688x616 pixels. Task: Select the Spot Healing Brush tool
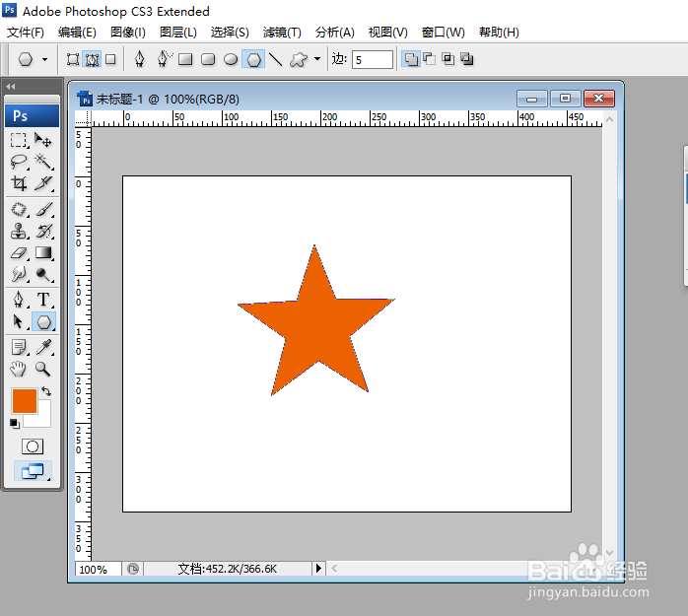[19, 209]
